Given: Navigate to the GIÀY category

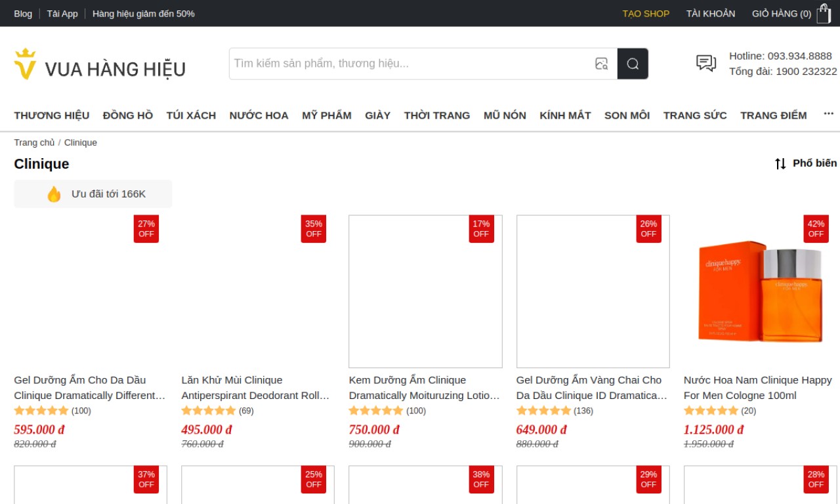Looking at the screenshot, I should click(x=378, y=115).
